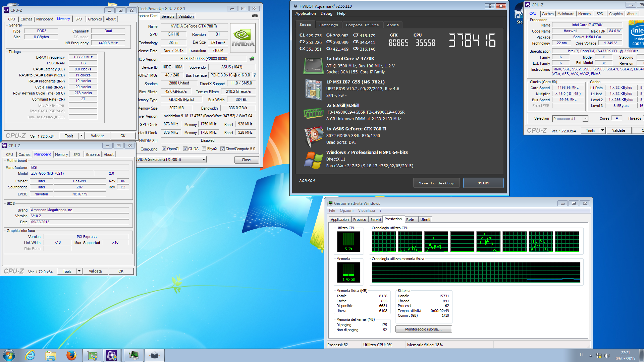This screenshot has height=362, width=644.
Task: Click the network warning tray icon
Action: (599, 355)
